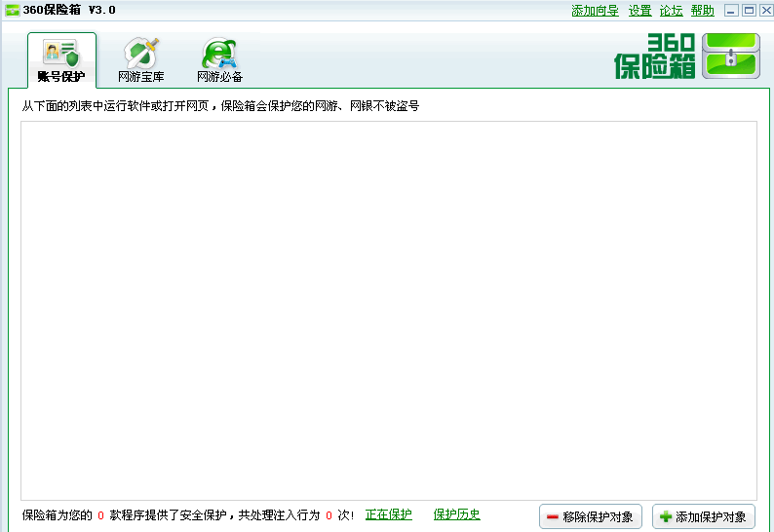
Task: View the 正在保护 link
Action: pos(388,514)
